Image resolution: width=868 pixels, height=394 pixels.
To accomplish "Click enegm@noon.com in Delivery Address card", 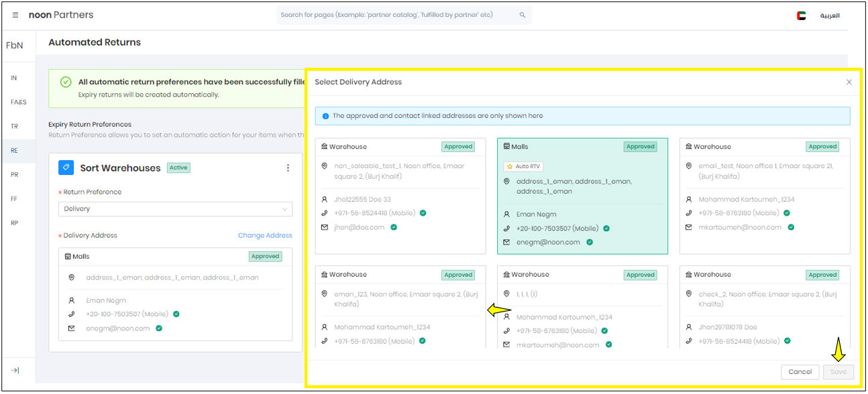I will (x=118, y=328).
